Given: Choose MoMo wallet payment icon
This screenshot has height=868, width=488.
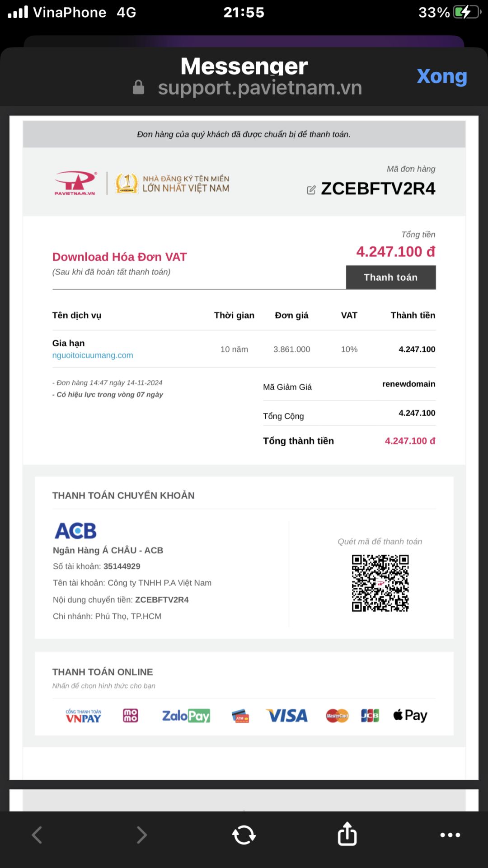Looking at the screenshot, I should coord(131,716).
